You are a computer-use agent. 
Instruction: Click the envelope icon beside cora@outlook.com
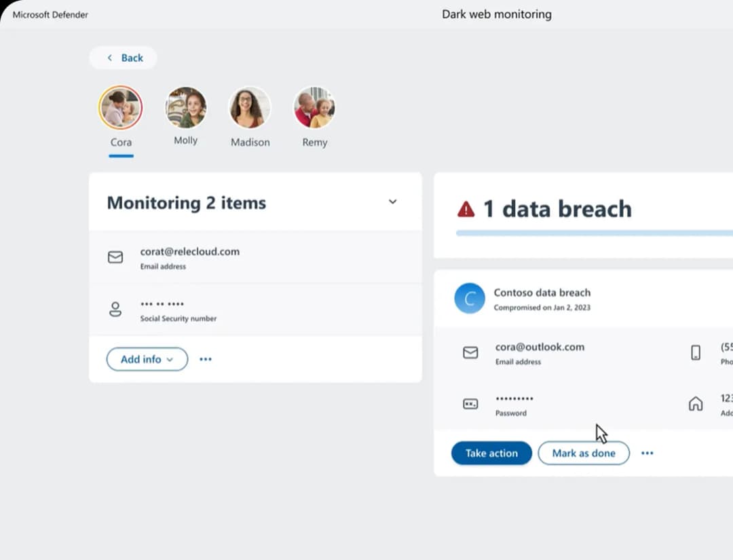coord(470,352)
